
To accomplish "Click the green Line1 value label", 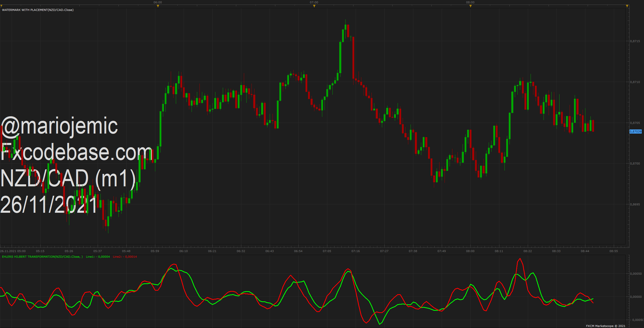I will click(98, 257).
